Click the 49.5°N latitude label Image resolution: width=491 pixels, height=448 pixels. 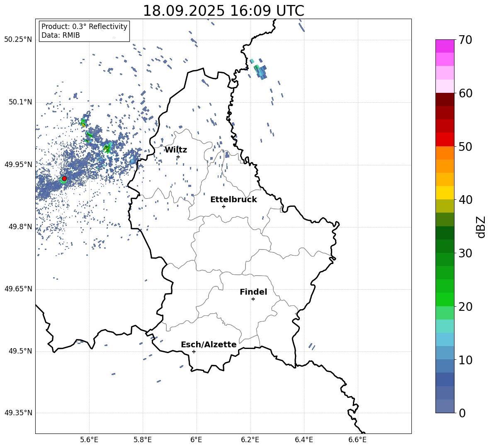tap(20, 351)
